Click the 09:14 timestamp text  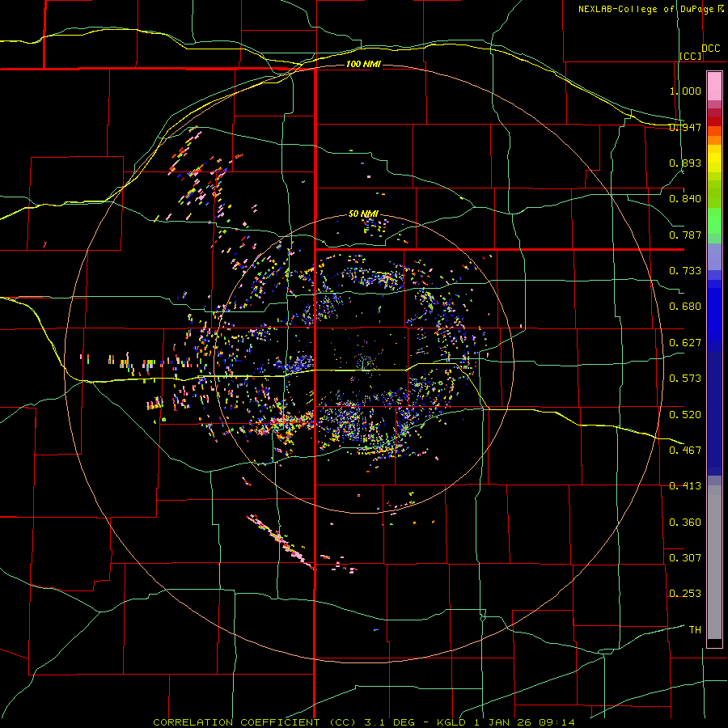click(557, 722)
